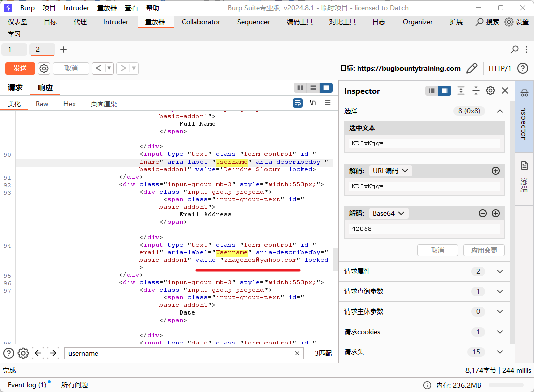Open the URL编码 decode type dropdown
Image resolution: width=534 pixels, height=392 pixels.
(x=390, y=171)
